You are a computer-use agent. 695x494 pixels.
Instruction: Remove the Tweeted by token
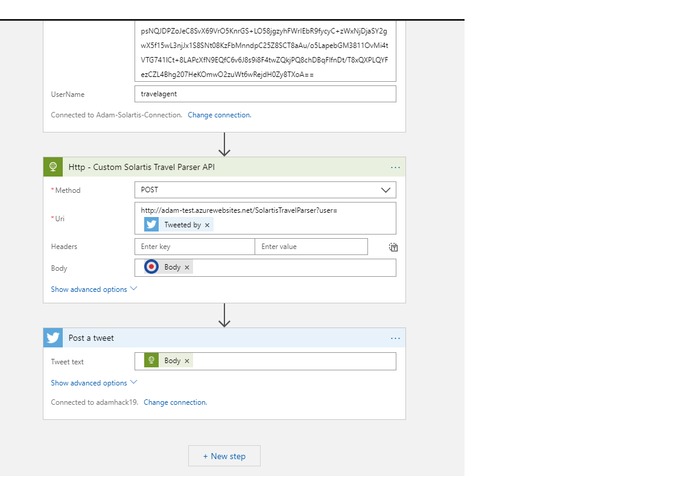[207, 225]
